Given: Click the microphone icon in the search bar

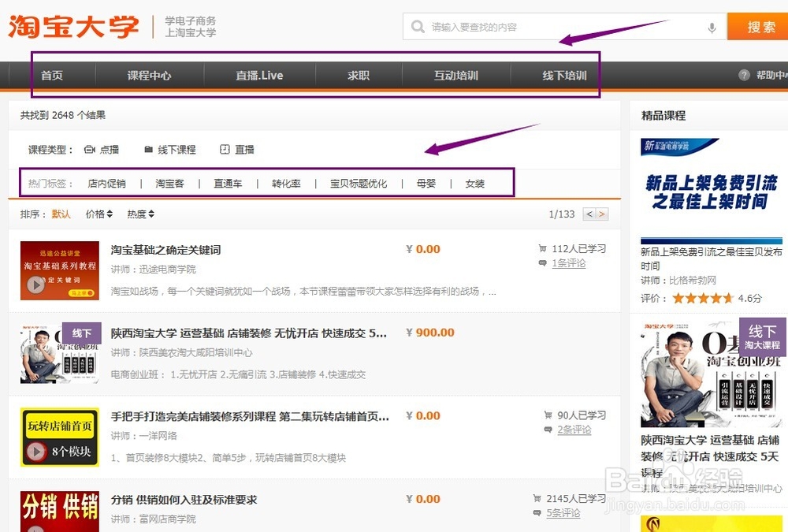Looking at the screenshot, I should tap(713, 26).
